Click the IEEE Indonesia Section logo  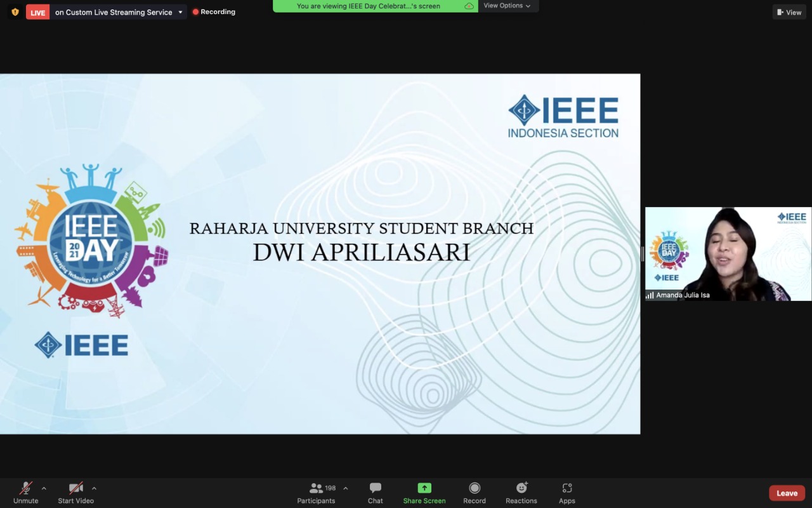tap(563, 117)
